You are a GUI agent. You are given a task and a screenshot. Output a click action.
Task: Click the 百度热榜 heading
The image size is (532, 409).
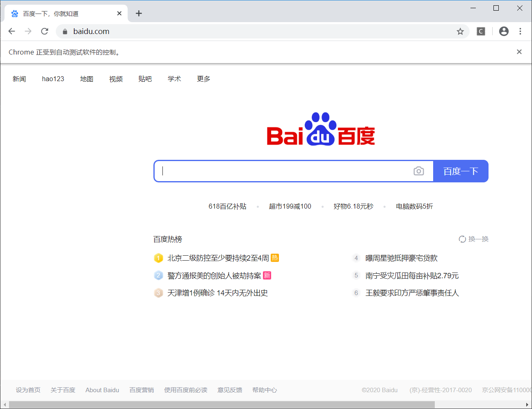(x=168, y=239)
